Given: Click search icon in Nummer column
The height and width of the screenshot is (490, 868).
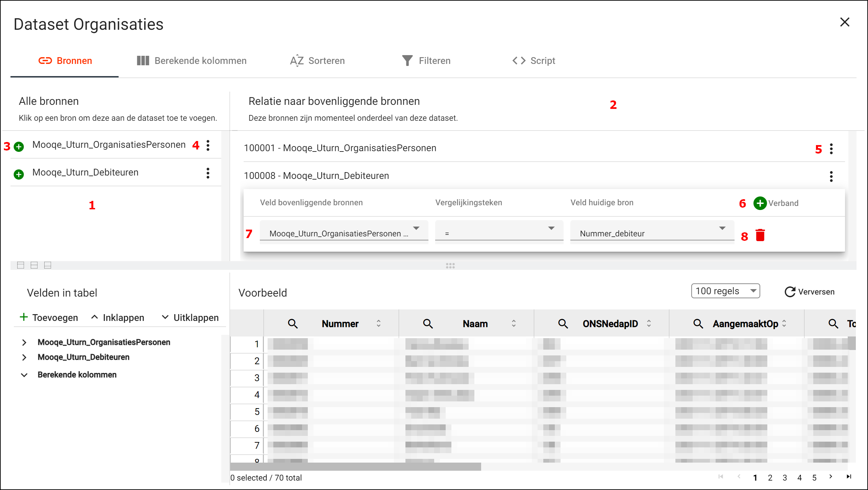Looking at the screenshot, I should tap(293, 324).
